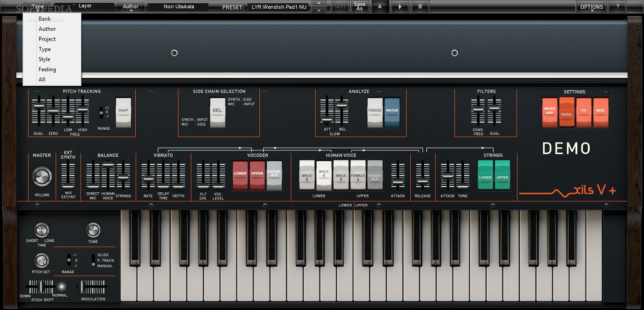
Task: Click the Balance HUMAN VOICE slider
Action: (x=108, y=176)
